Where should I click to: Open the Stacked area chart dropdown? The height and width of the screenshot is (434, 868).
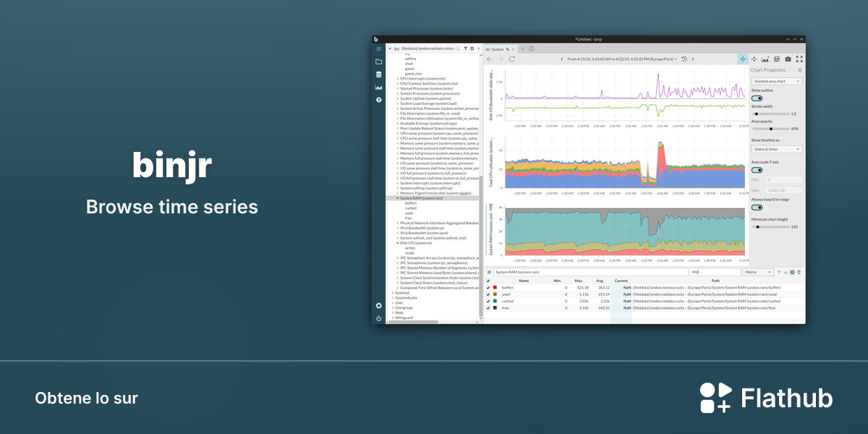point(777,82)
